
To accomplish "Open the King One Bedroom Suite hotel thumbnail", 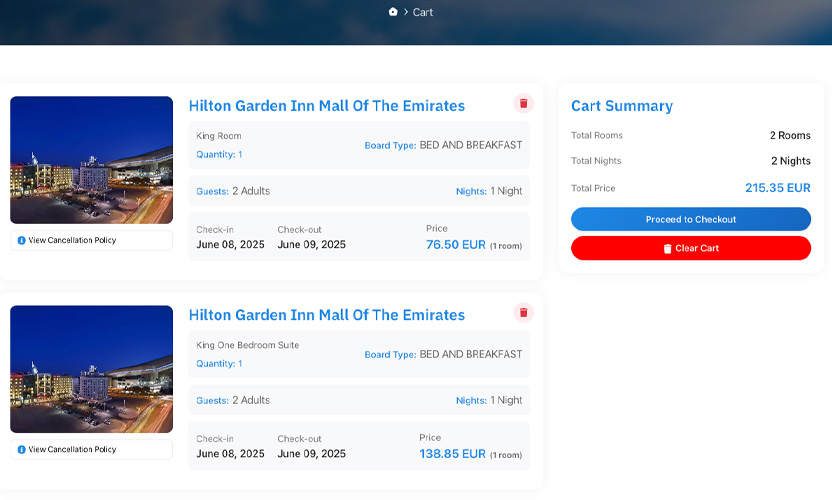I will pos(91,369).
